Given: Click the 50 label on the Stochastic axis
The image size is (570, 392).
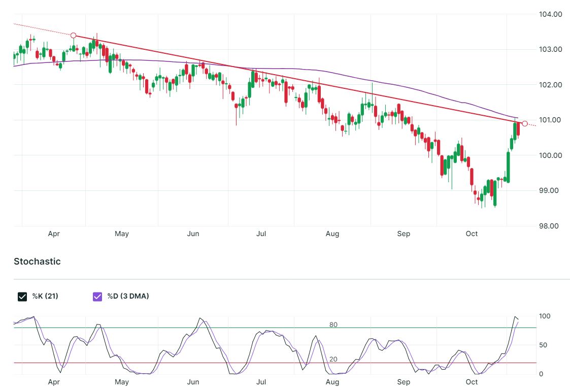Looking at the screenshot, I should click(543, 345).
